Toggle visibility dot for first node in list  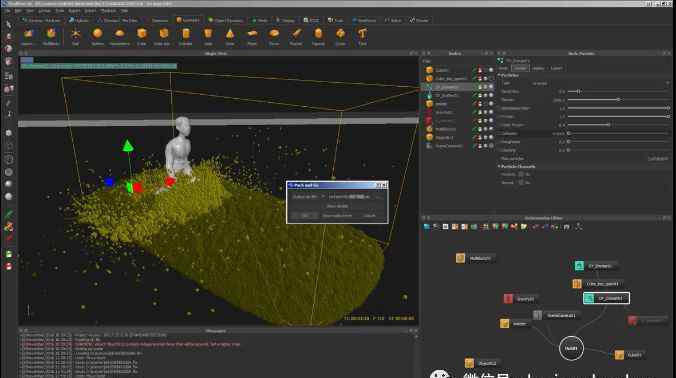(x=491, y=70)
